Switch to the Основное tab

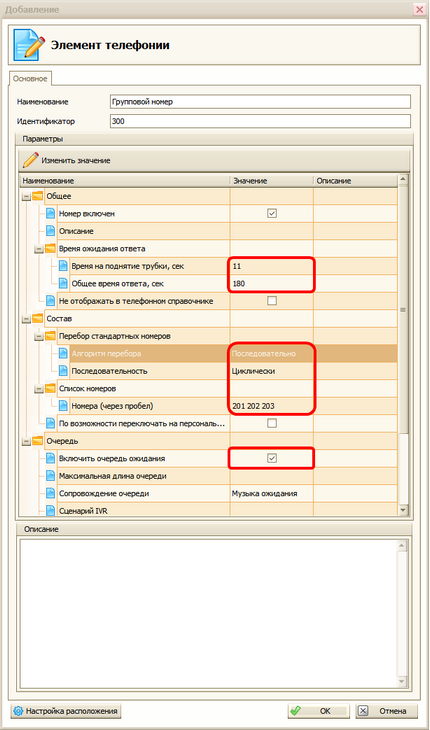[x=30, y=79]
